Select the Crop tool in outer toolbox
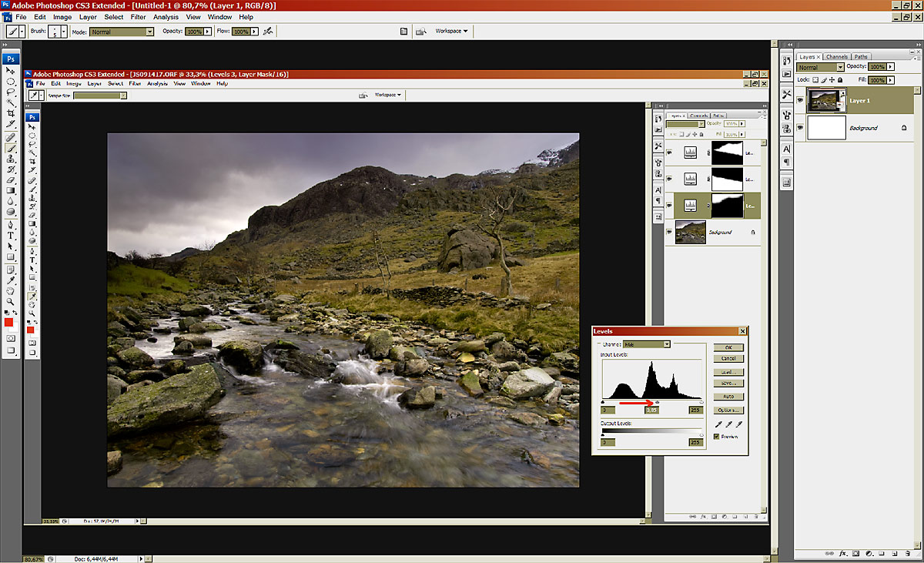 tap(11, 113)
